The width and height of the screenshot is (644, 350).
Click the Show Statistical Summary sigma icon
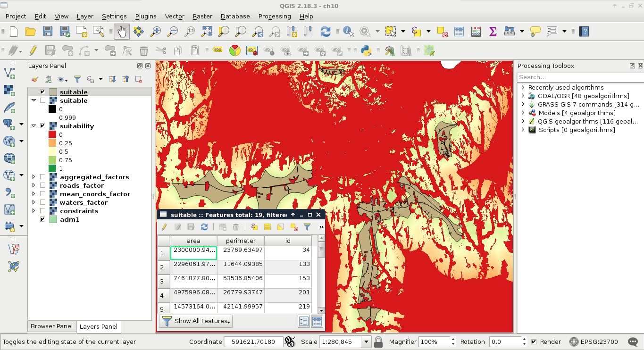(x=493, y=32)
